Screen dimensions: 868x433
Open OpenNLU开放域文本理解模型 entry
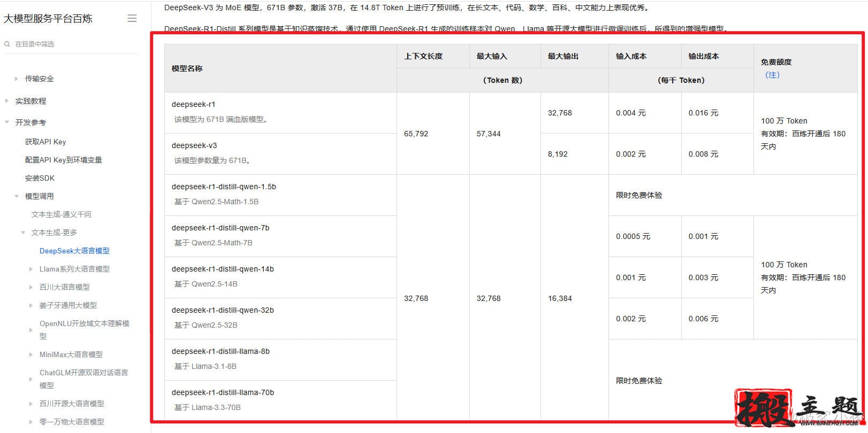pyautogui.click(x=85, y=330)
